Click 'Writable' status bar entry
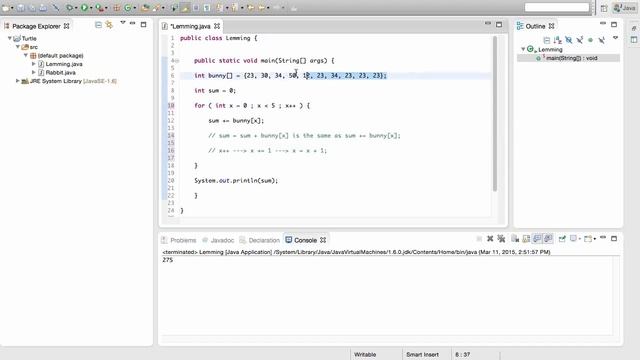The image size is (640, 360). (x=365, y=354)
